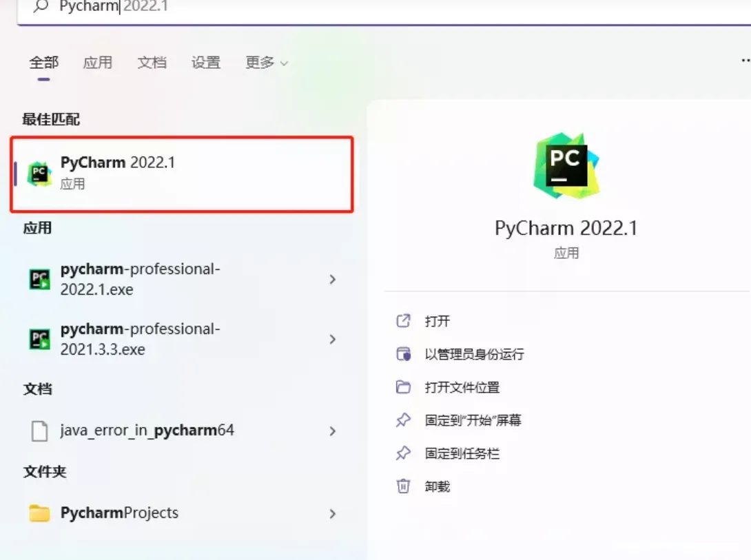
Task: Click the pycharm-professional-2022.1.exe app icon
Action: click(x=37, y=279)
